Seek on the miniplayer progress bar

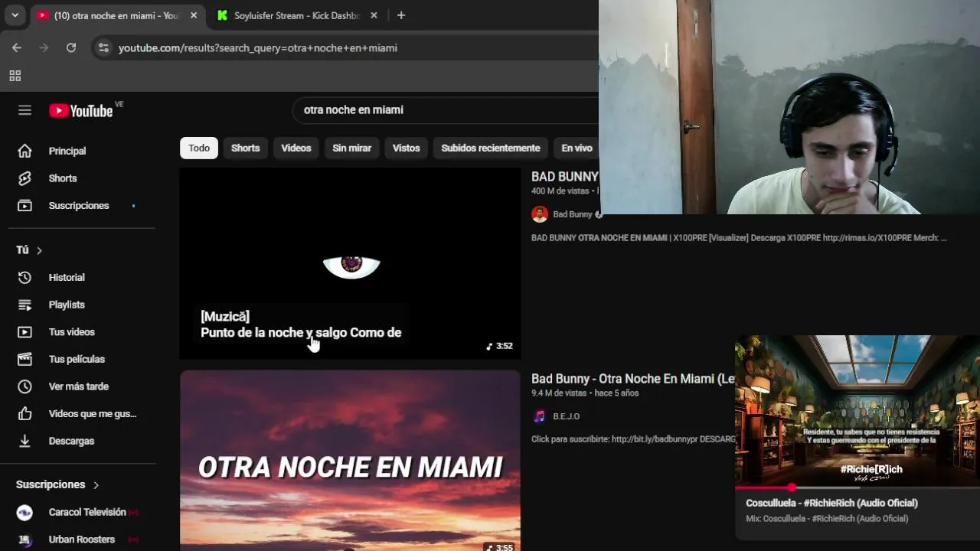(x=857, y=487)
